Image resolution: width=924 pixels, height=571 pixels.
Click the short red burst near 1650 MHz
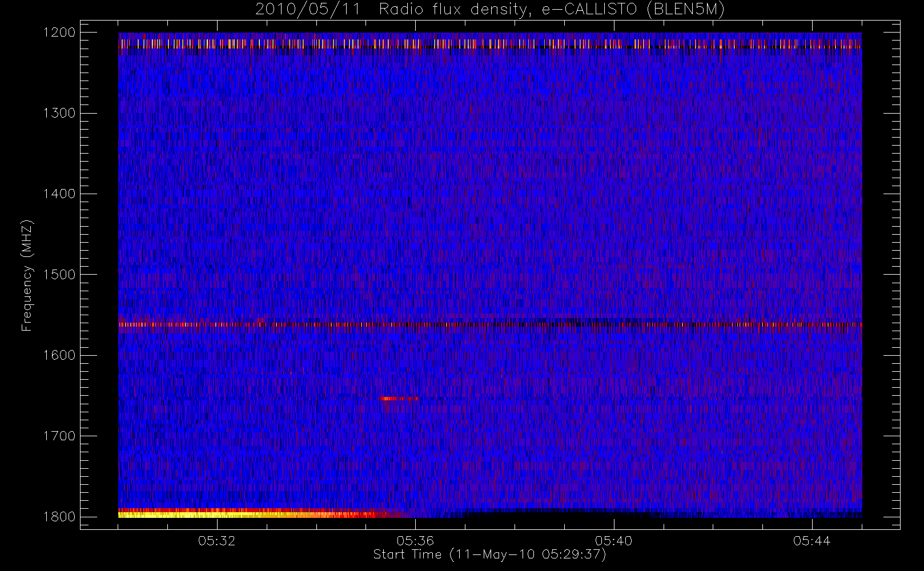tap(399, 399)
